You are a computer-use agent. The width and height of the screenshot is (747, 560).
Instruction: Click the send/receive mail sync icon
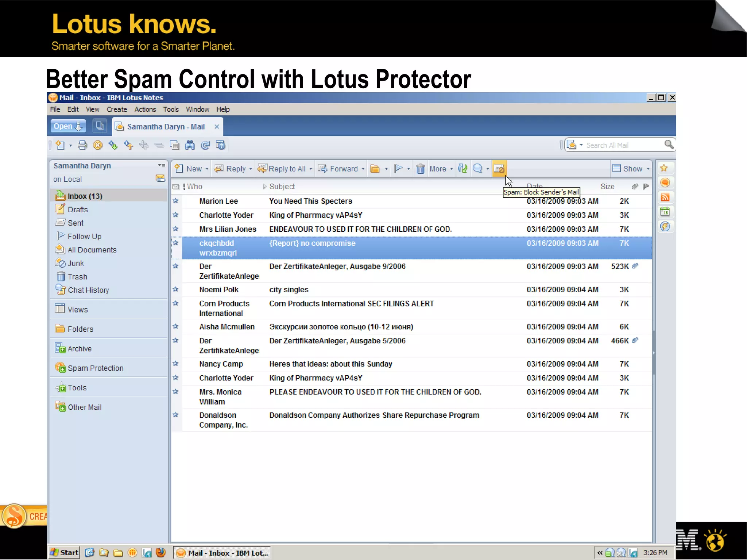coord(462,169)
